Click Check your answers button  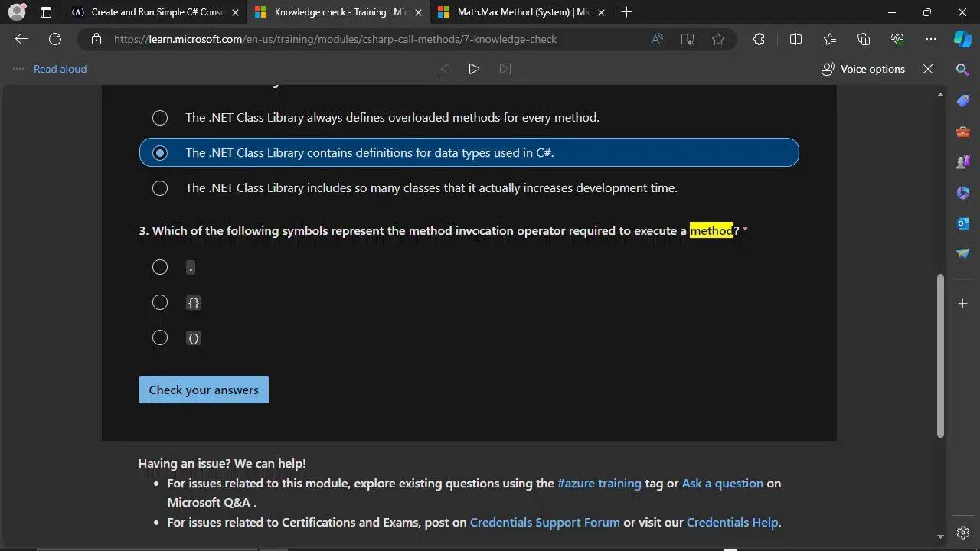tap(204, 390)
